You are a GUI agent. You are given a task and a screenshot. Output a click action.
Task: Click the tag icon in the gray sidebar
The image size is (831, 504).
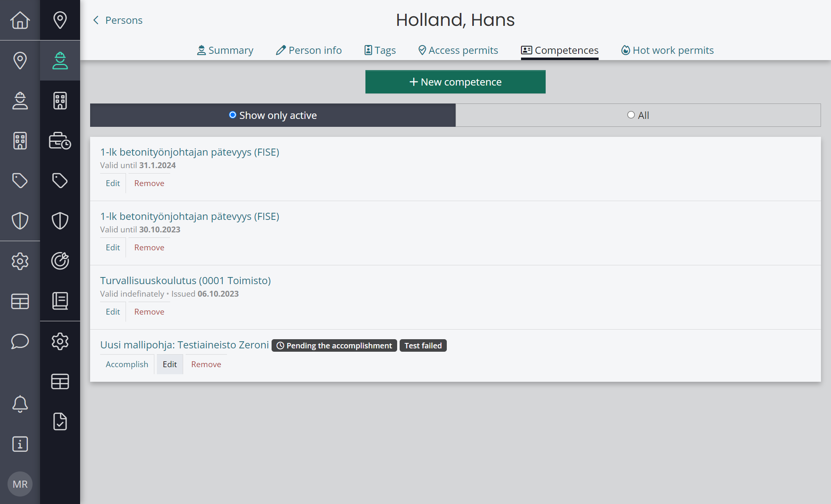click(x=20, y=181)
